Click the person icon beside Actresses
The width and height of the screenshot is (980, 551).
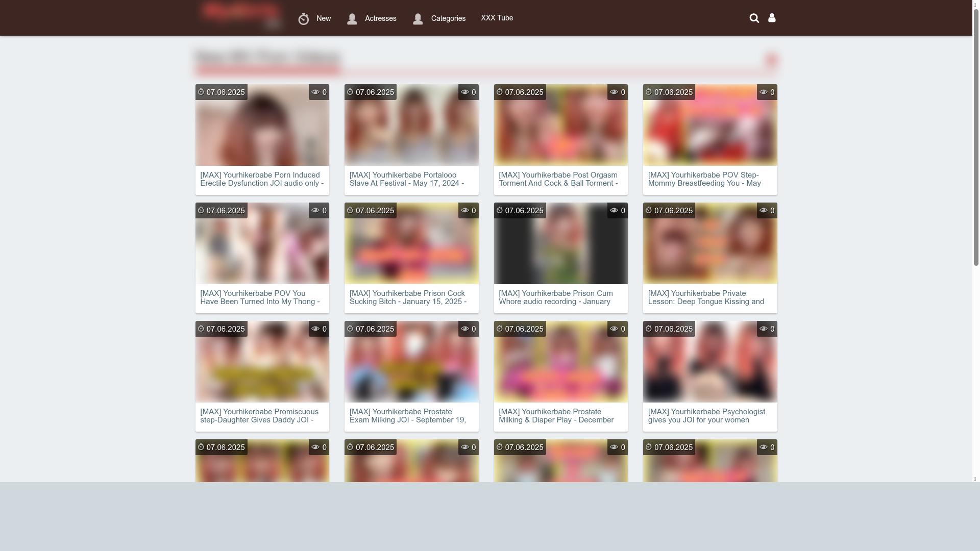[x=352, y=19]
